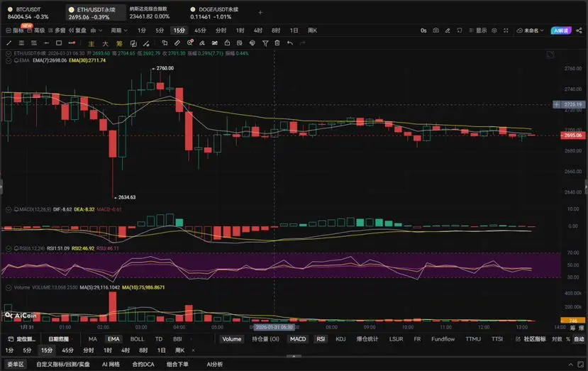This screenshot has width=588, height=371.
Task: Click the 2026-01-31 06:30 time axis label
Action: coord(274,327)
